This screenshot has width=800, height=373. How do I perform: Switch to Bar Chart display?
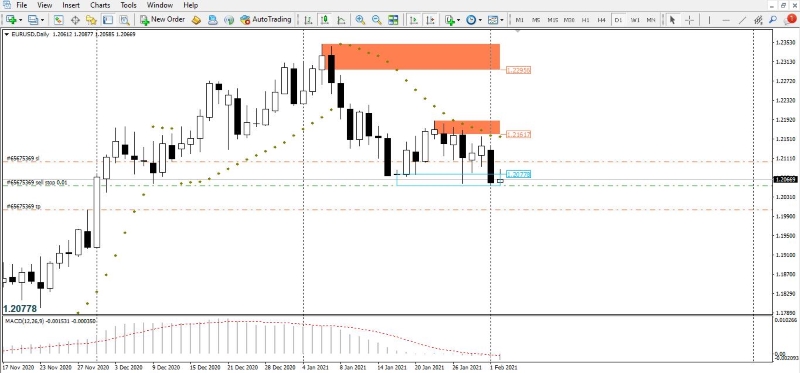point(308,20)
